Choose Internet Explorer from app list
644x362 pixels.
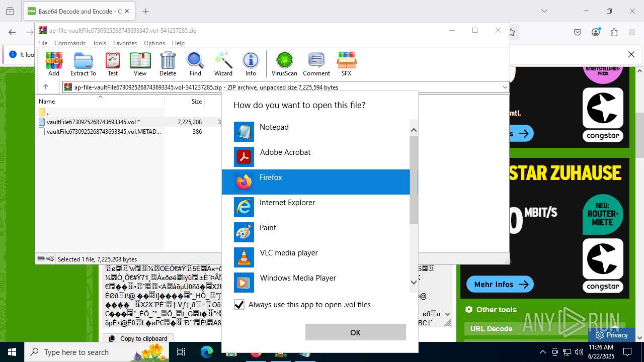[316, 207]
